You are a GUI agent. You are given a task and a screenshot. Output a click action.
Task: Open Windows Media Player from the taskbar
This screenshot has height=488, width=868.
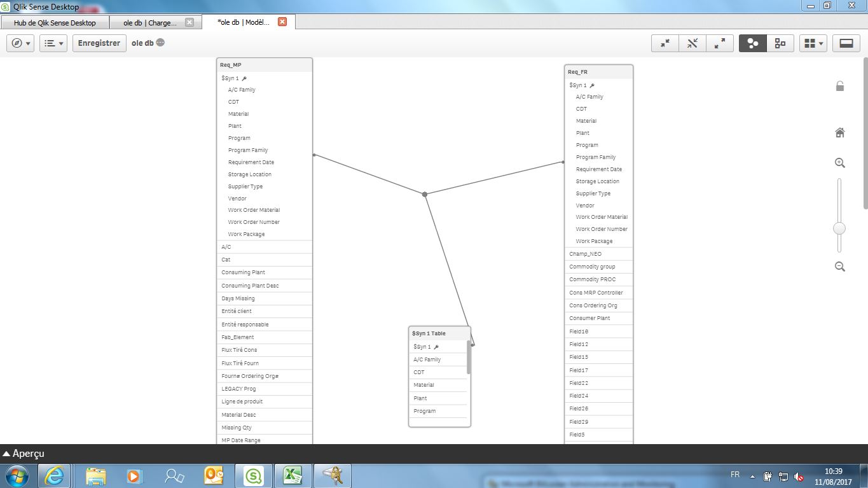[134, 476]
